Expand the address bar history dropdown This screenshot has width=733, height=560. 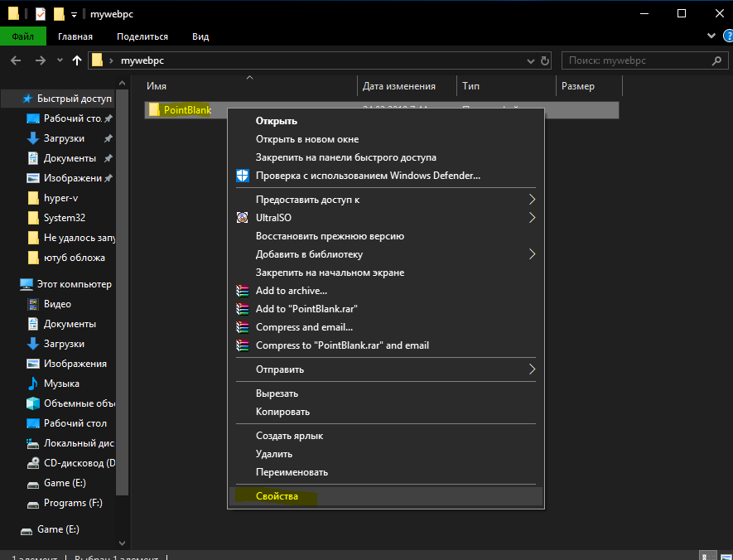(531, 60)
